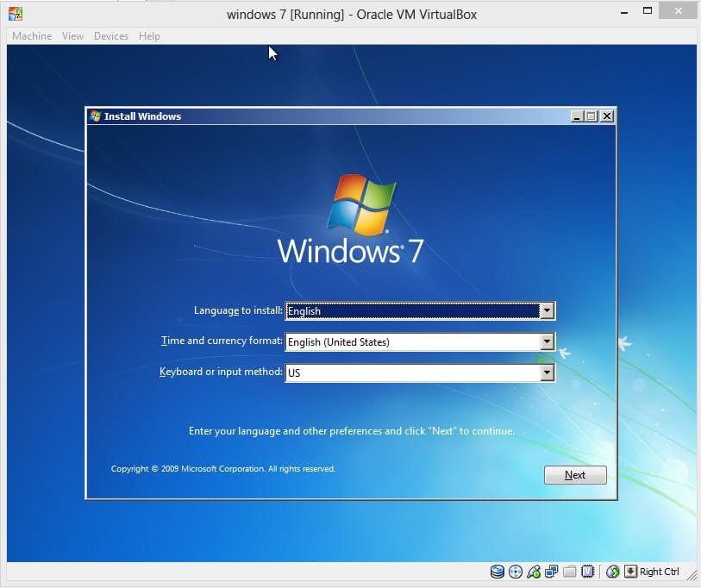The width and height of the screenshot is (701, 588).
Task: Click the display status icon
Action: [552, 571]
